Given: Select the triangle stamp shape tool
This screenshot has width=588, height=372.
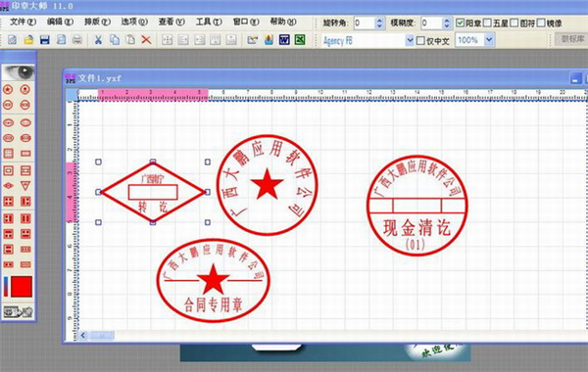Looking at the screenshot, I should 25,186.
